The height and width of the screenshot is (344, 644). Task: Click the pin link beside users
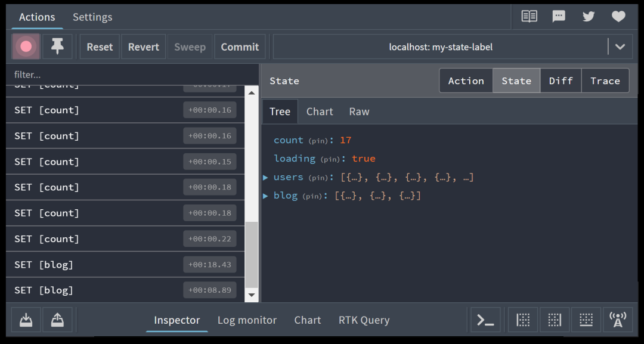click(318, 178)
